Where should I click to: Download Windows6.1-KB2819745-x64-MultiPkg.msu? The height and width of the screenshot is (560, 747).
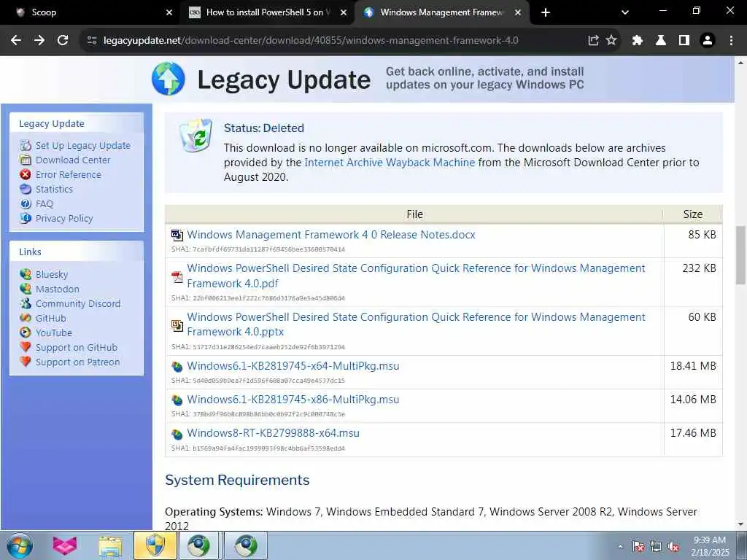click(x=293, y=366)
